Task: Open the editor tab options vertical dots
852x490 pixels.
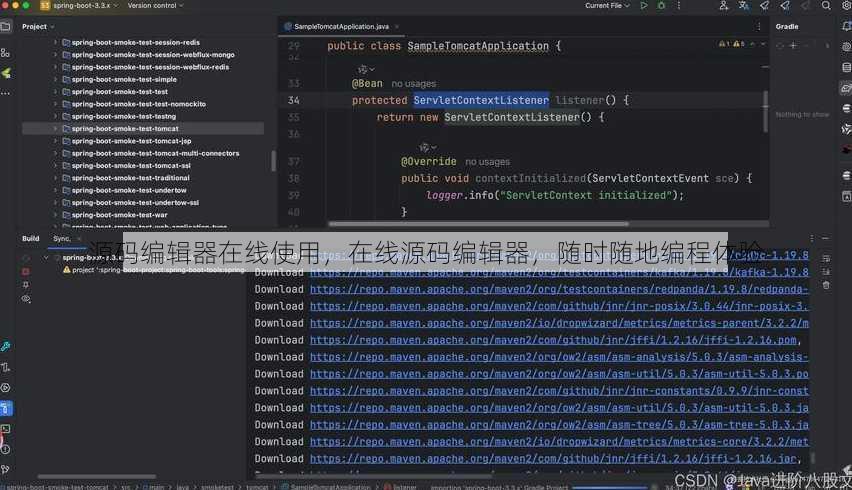Action: [759, 26]
